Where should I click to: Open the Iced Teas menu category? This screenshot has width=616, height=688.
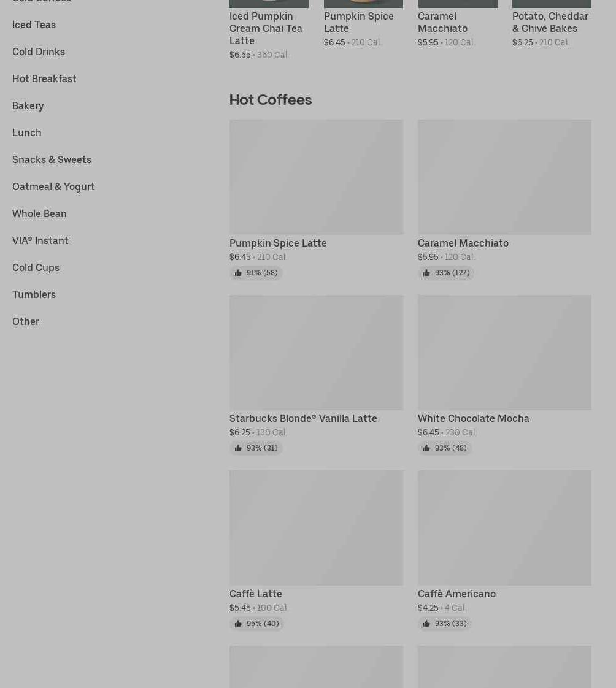(34, 25)
